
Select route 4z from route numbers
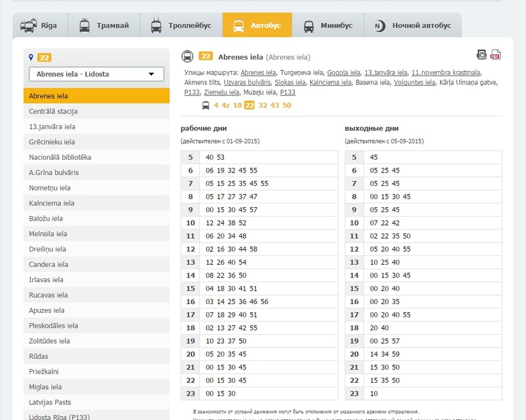(226, 106)
